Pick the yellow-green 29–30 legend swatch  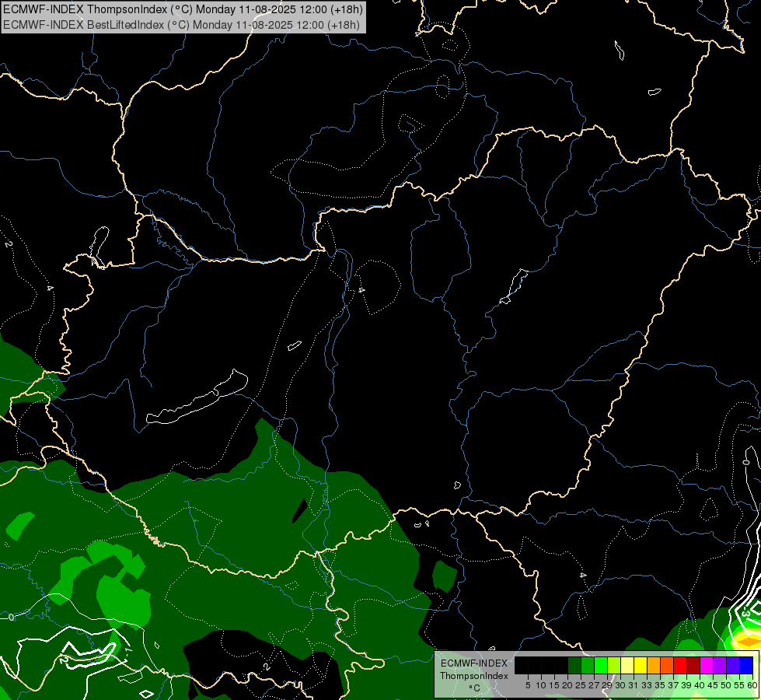point(614,665)
